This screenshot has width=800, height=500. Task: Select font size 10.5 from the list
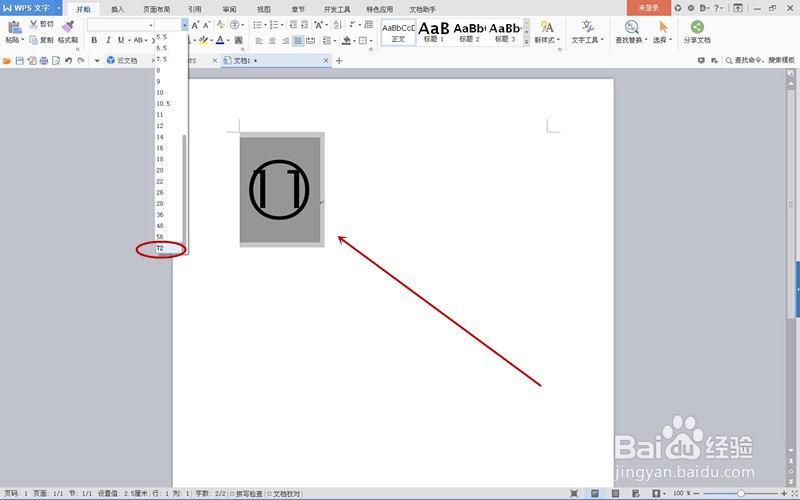[169, 104]
